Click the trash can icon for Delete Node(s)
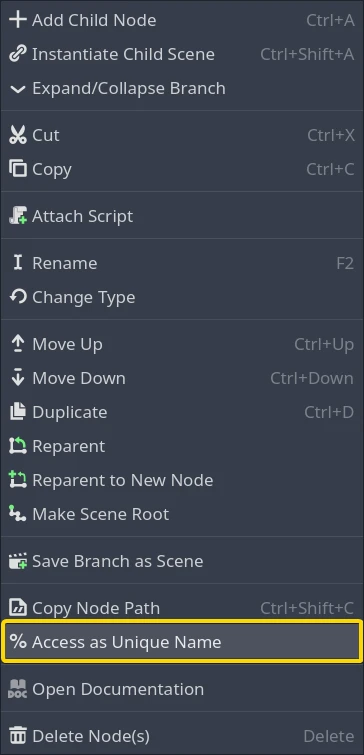This screenshot has height=755, width=364. (18, 736)
